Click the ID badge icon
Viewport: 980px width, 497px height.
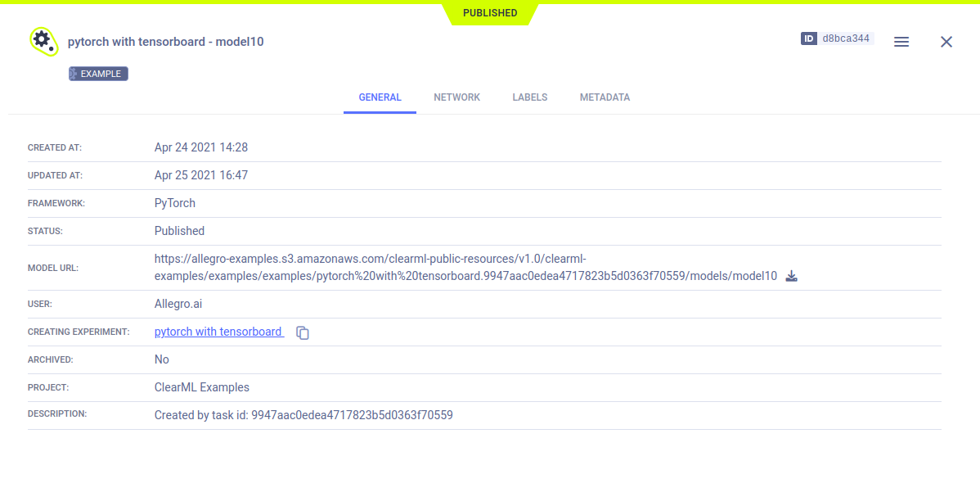pyautogui.click(x=809, y=38)
